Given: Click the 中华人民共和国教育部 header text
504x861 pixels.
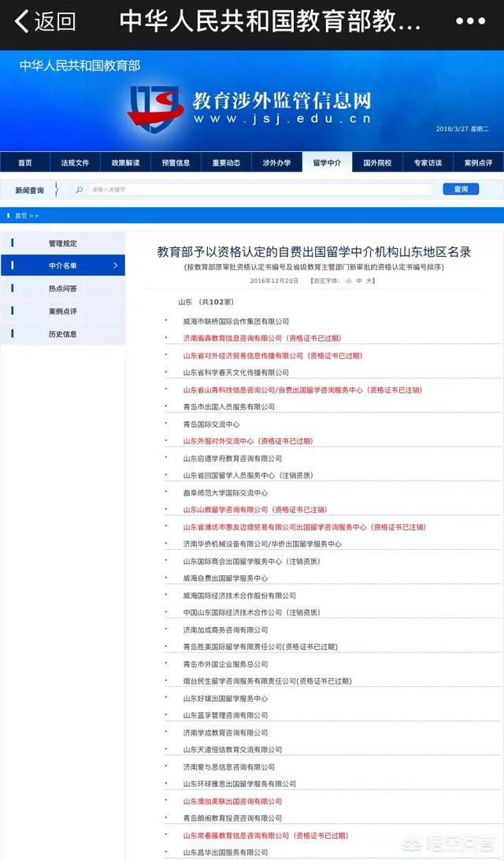Looking at the screenshot, I should (80, 66).
